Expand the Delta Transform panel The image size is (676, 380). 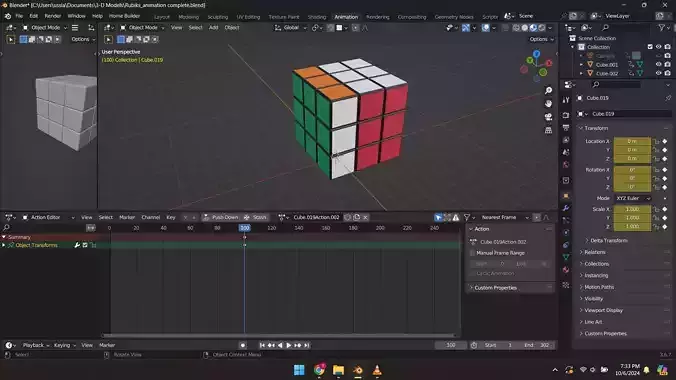pyautogui.click(x=609, y=241)
